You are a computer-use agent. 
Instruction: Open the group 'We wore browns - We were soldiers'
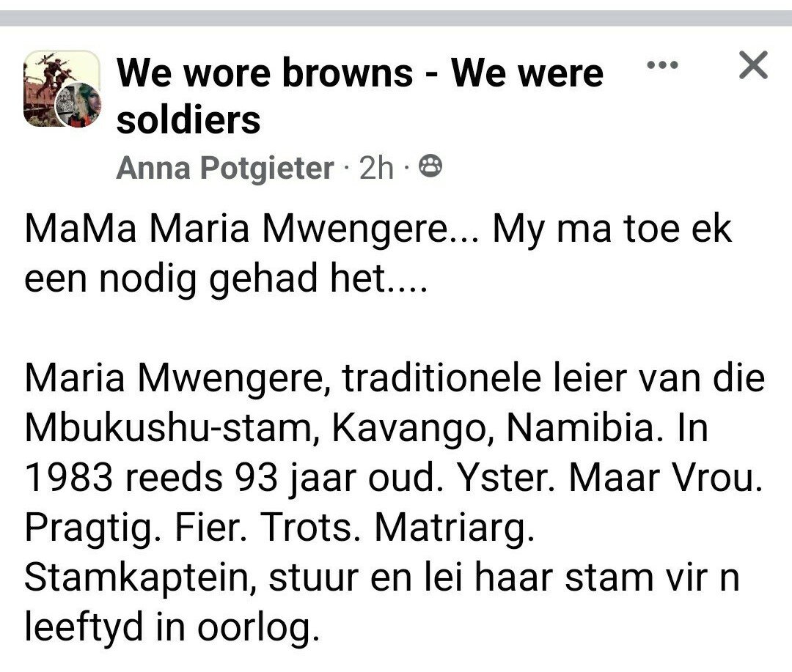pyautogui.click(x=359, y=95)
